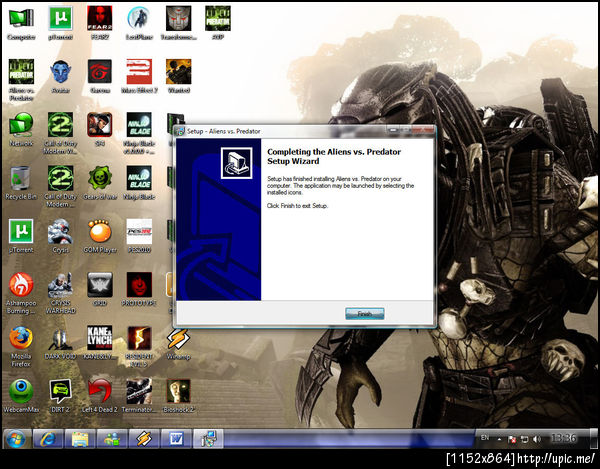Viewport: 600px width, 469px height.
Task: Select the Resident Evil 5 shortcut
Action: pyautogui.click(x=139, y=347)
